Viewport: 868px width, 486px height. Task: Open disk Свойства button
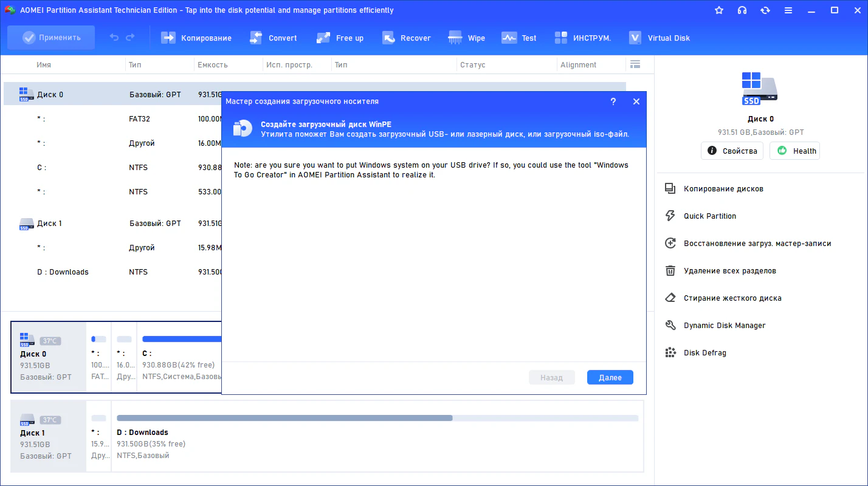click(x=732, y=151)
